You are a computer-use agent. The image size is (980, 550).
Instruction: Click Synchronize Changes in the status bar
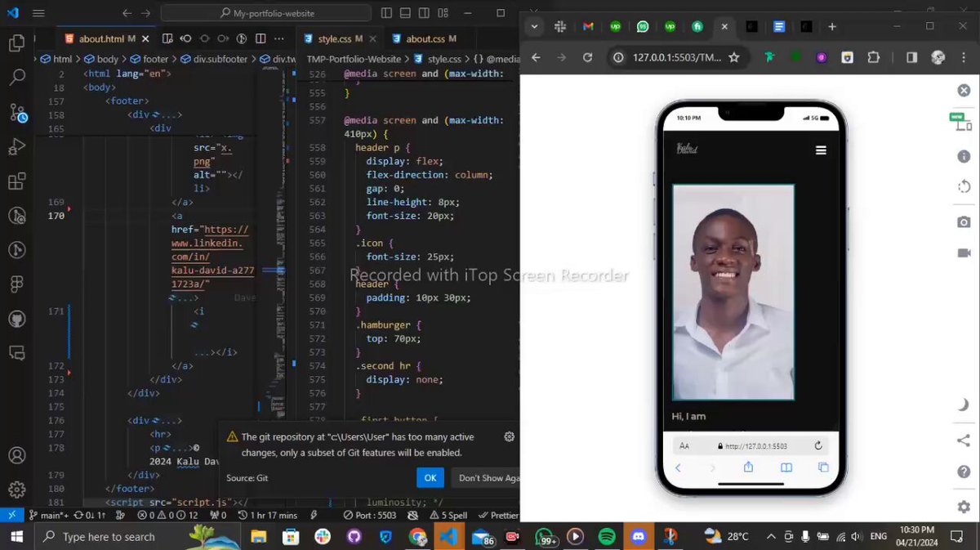[x=90, y=515]
